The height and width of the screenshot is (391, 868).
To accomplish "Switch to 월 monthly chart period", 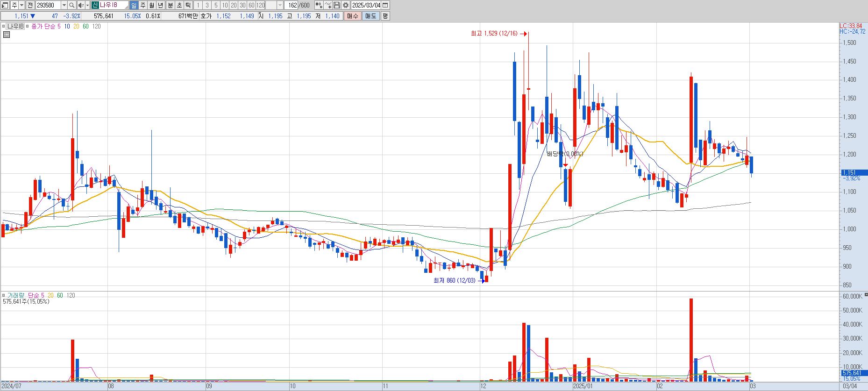I will [x=152, y=5].
